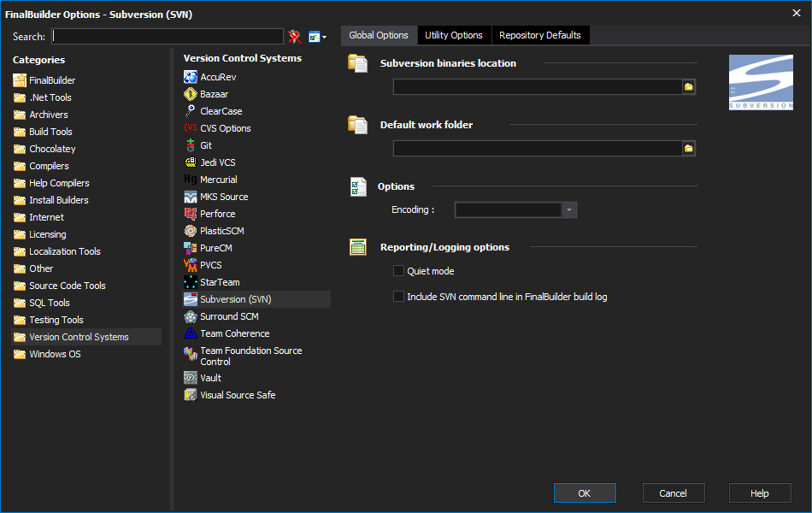This screenshot has height=513, width=812.
Task: Open the search options dropdown
Action: click(317, 37)
